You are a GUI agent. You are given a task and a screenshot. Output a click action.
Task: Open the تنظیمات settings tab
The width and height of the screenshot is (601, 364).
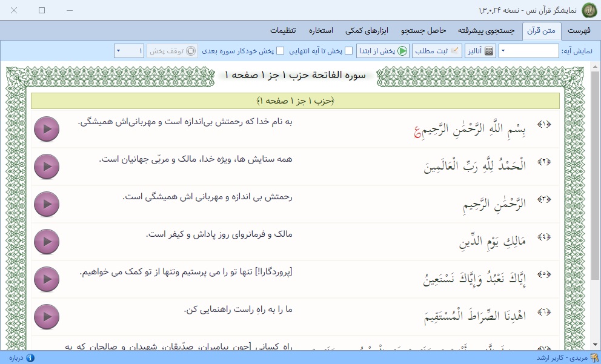coord(284,31)
